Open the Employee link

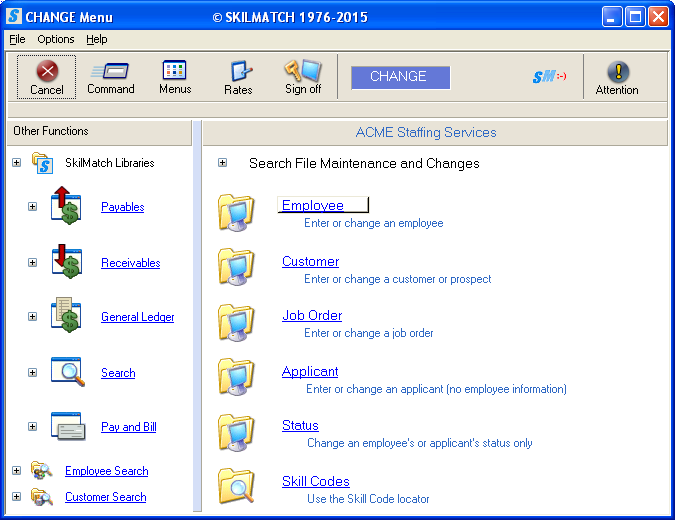click(x=313, y=205)
